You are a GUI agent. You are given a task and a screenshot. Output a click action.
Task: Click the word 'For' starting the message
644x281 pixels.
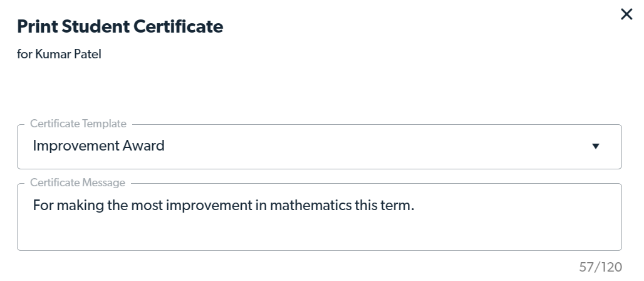pyautogui.click(x=43, y=205)
